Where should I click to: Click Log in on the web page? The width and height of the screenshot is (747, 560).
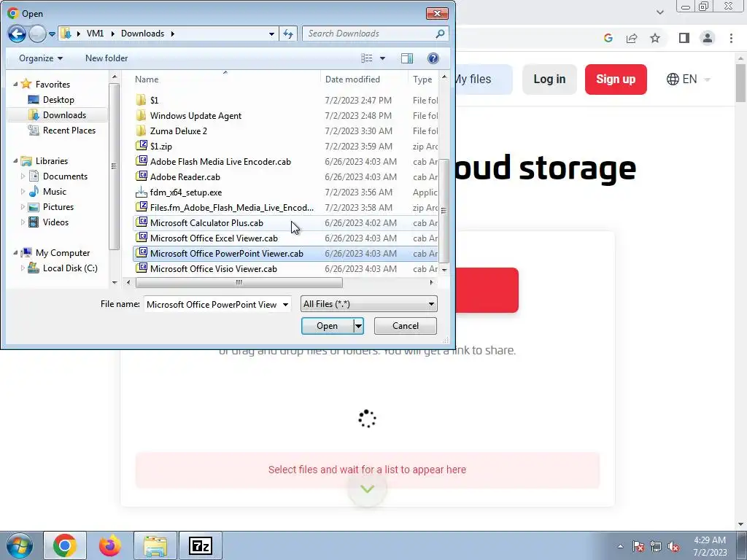(x=549, y=79)
